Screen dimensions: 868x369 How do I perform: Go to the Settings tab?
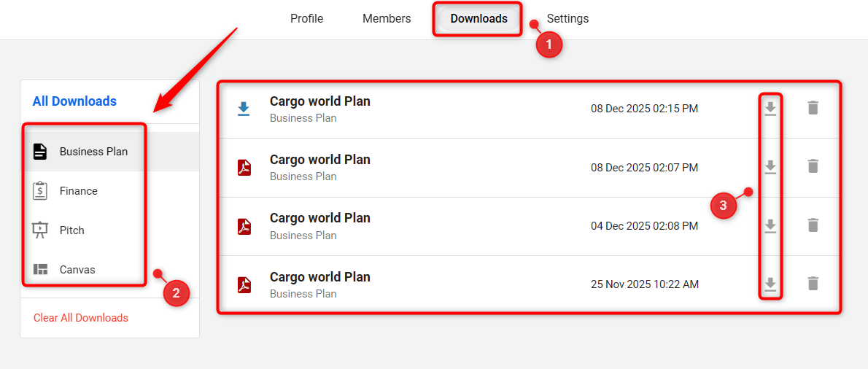(x=567, y=19)
